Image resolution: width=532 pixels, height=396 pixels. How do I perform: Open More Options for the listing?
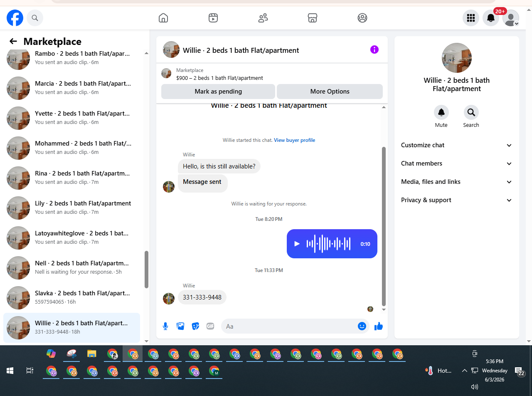[330, 92]
